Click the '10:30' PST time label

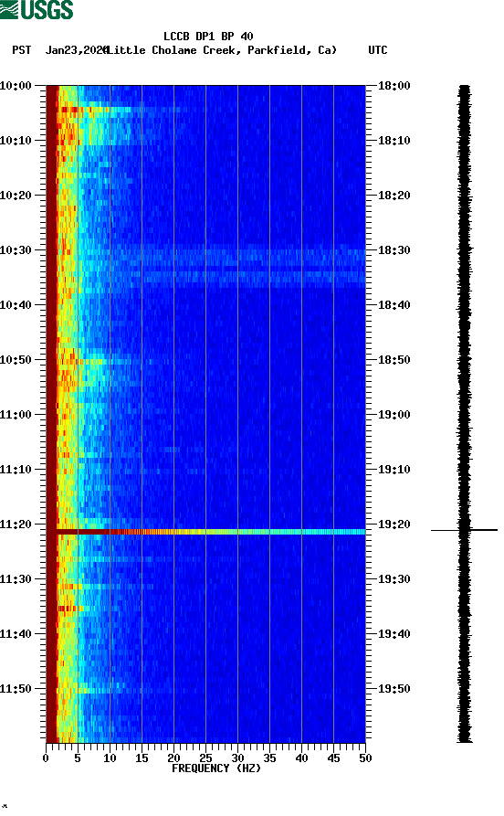point(16,250)
